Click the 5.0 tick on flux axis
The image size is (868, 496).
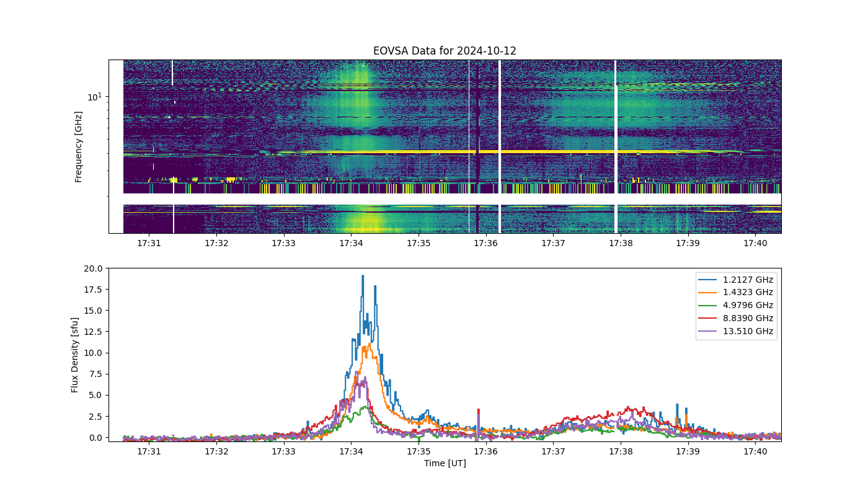97,395
